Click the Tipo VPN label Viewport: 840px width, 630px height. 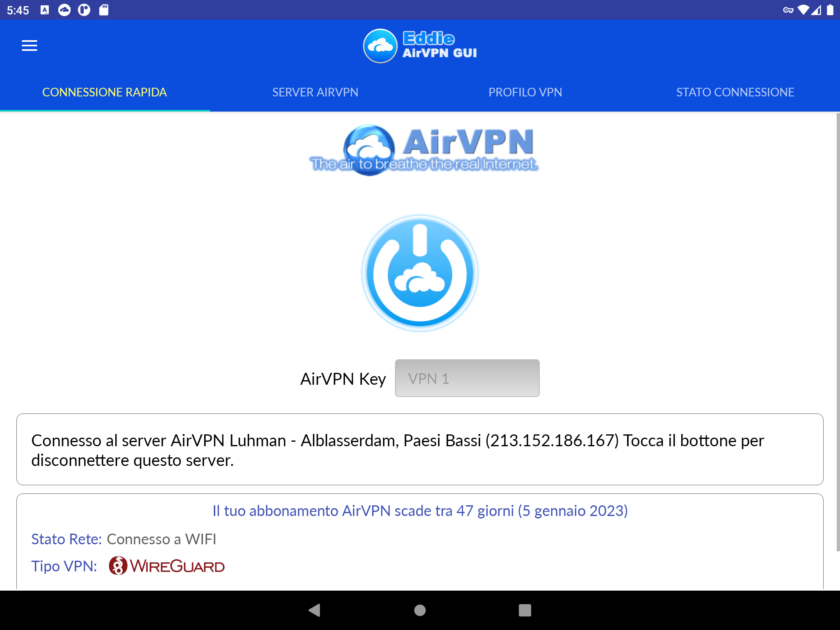click(64, 566)
